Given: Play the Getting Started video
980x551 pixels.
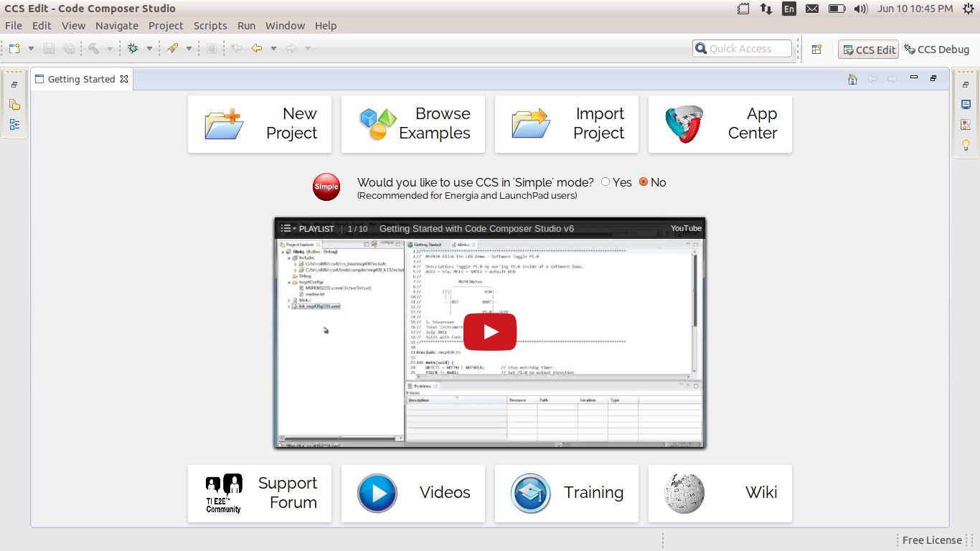Looking at the screenshot, I should [490, 332].
